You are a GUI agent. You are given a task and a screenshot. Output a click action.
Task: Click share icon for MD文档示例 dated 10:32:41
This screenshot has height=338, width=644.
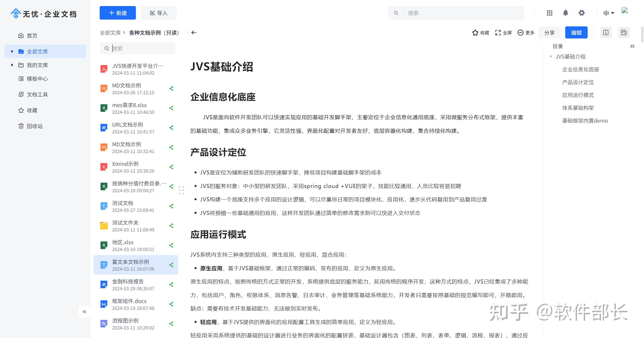pyautogui.click(x=171, y=147)
